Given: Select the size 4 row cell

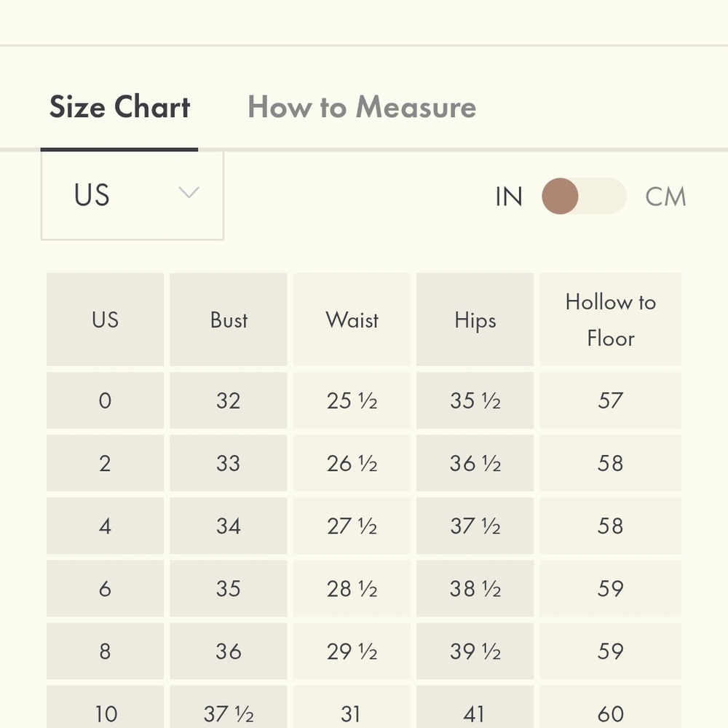Looking at the screenshot, I should (105, 526).
